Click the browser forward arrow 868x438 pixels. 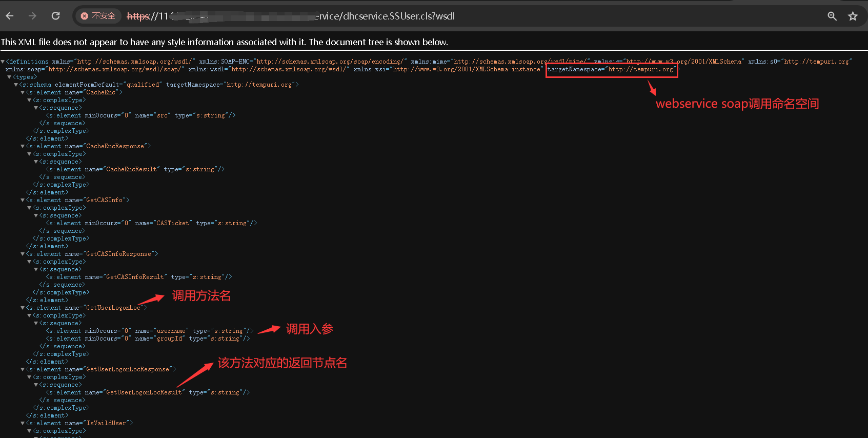[33, 16]
